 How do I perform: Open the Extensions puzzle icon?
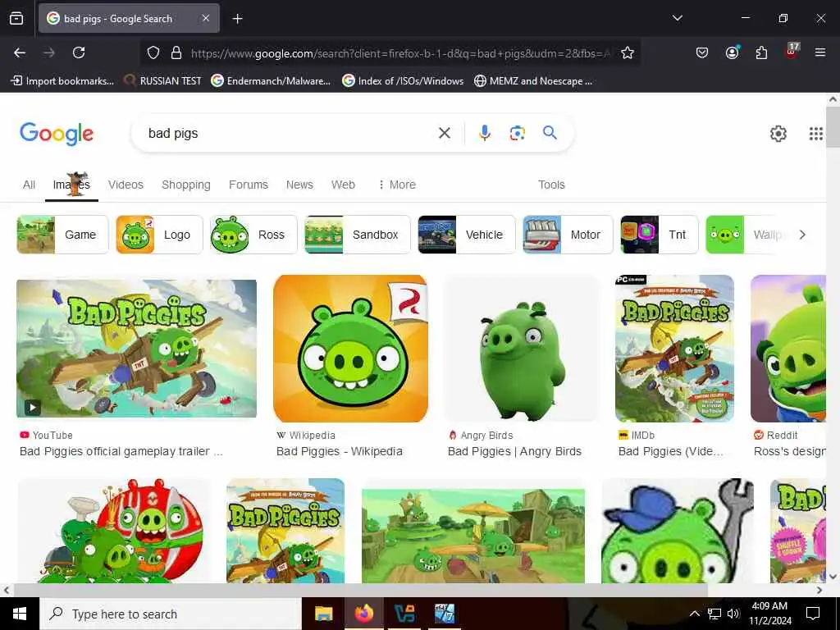[x=761, y=52]
